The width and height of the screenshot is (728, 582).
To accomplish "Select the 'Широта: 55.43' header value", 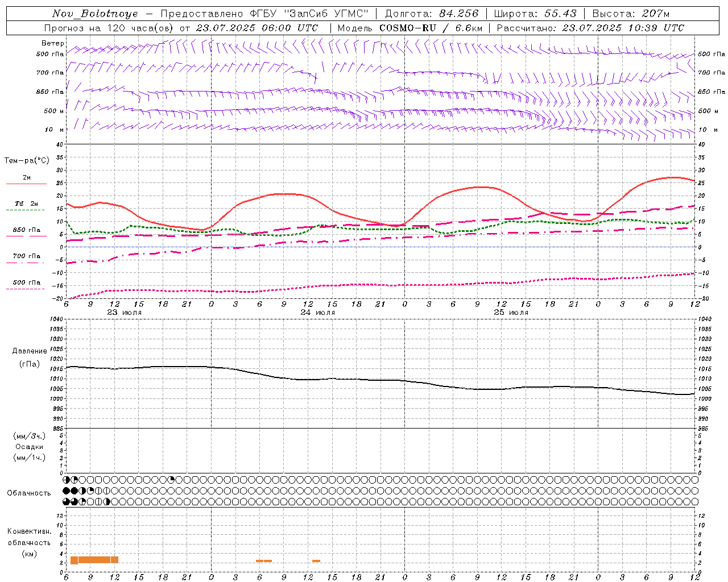I will coord(535,14).
